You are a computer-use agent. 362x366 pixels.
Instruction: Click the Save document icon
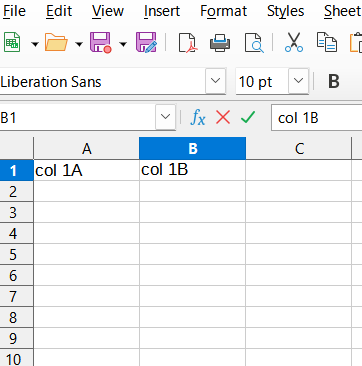point(100,42)
